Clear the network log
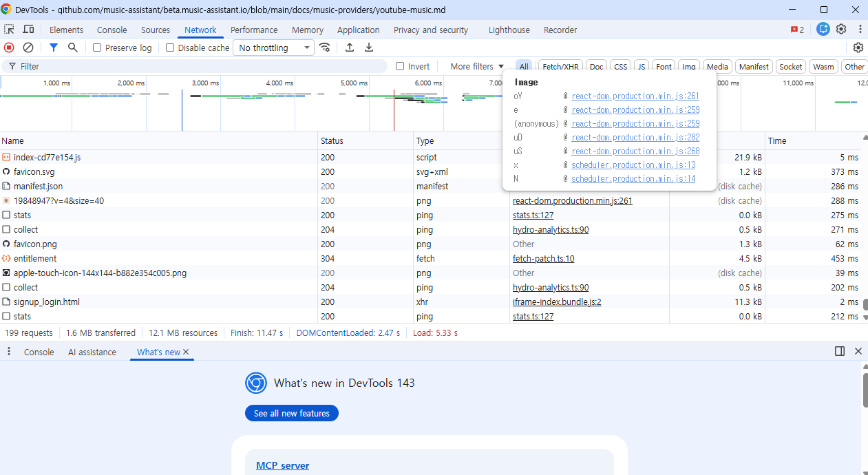Viewport: 868px width, 475px height. coord(28,47)
